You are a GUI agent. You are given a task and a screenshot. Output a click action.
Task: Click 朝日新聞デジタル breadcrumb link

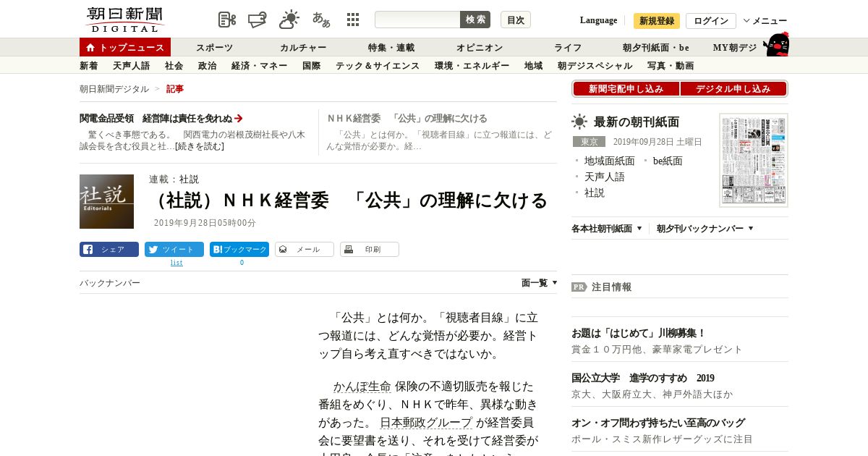[114, 89]
